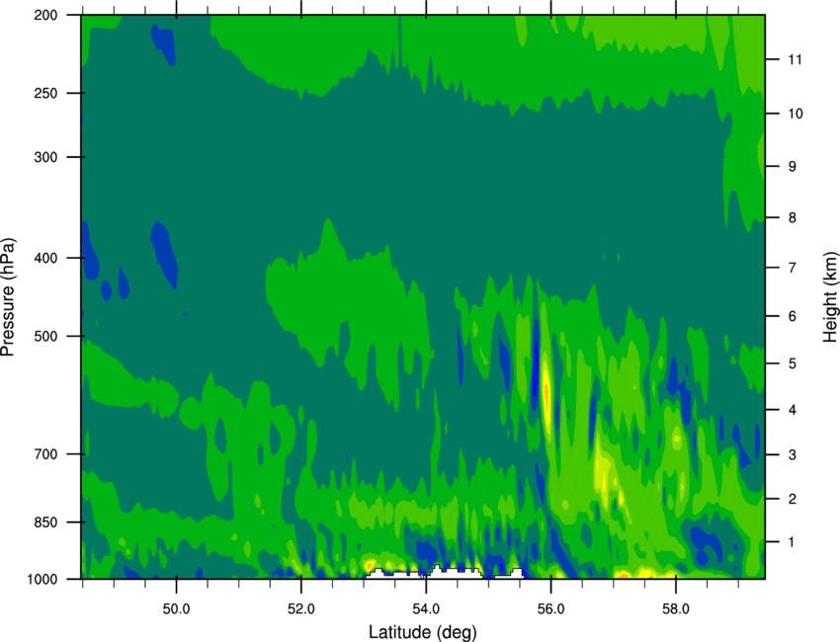Click the 300 pressure tick label
This screenshot has width=840, height=642.
(45, 157)
